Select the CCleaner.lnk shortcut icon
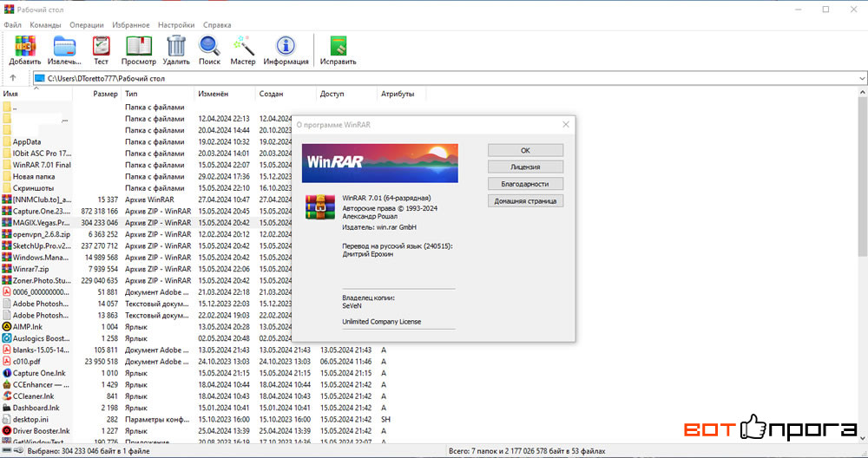The width and height of the screenshot is (868, 458). [x=7, y=396]
